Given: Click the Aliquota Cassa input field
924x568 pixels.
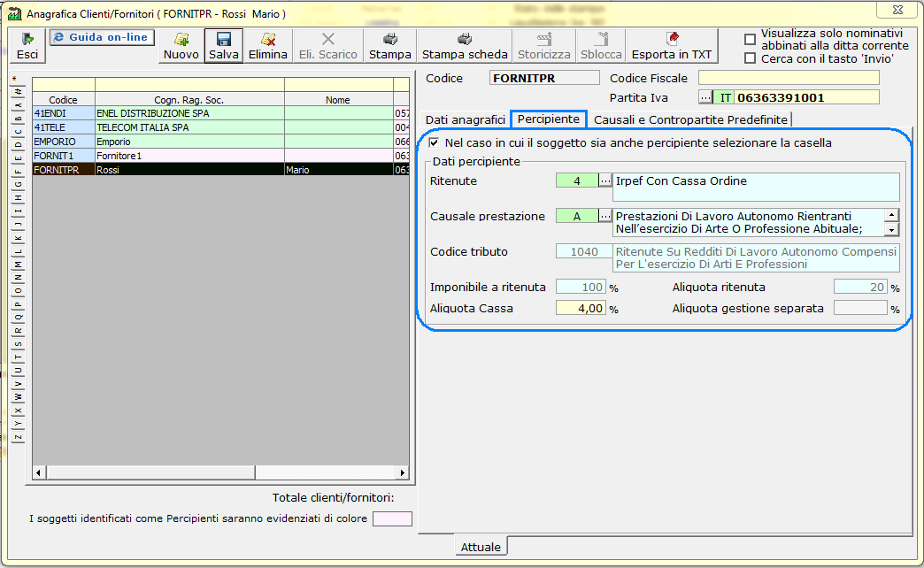Looking at the screenshot, I should pyautogui.click(x=581, y=309).
